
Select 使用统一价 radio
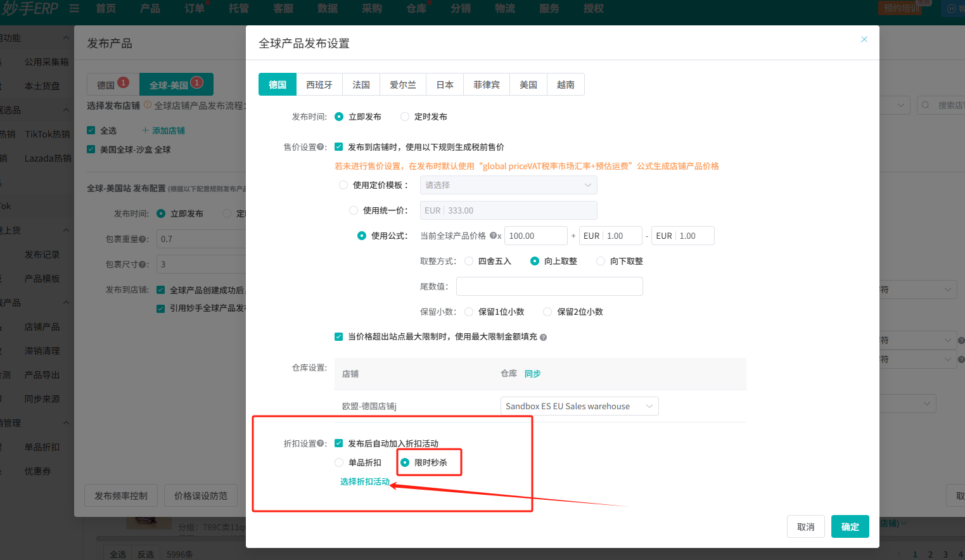point(354,210)
